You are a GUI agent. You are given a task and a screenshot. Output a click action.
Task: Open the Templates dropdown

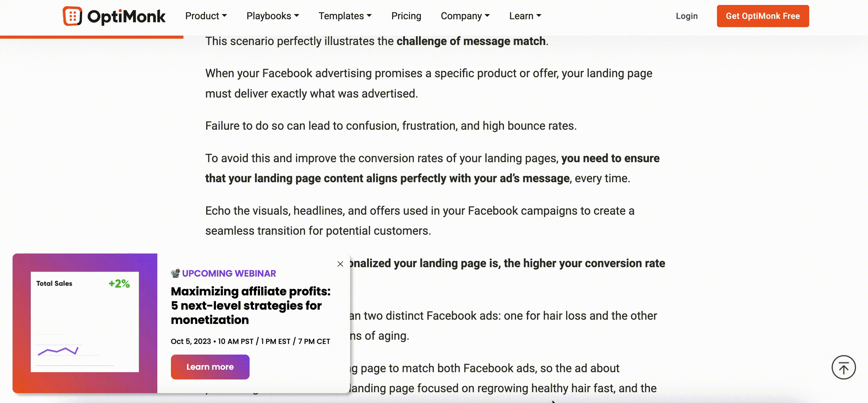click(x=345, y=16)
